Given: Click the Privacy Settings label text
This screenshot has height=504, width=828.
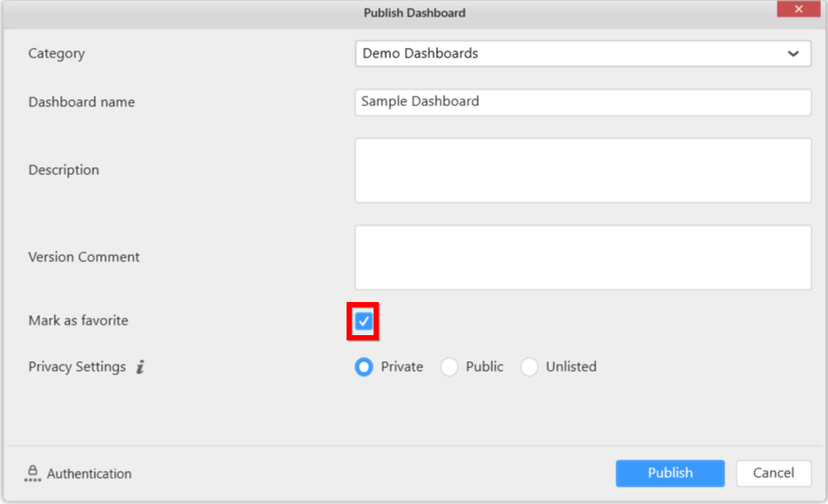Looking at the screenshot, I should 77,367.
